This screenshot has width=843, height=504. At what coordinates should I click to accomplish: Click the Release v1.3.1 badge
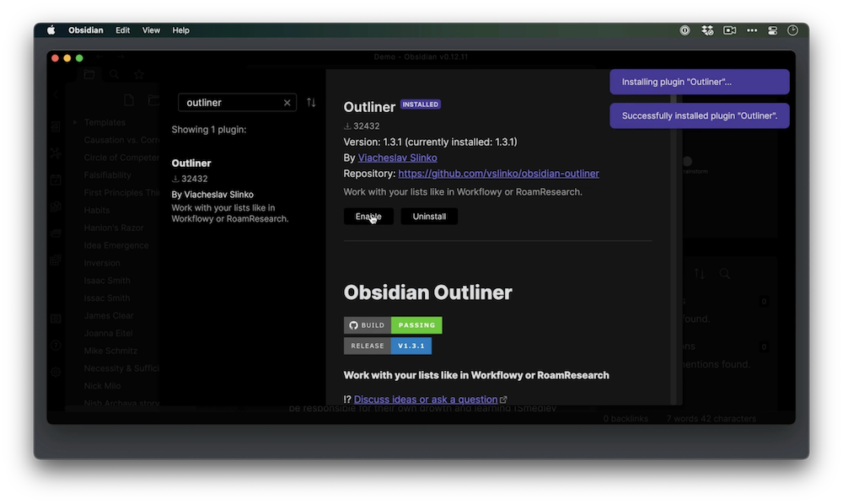coord(388,346)
